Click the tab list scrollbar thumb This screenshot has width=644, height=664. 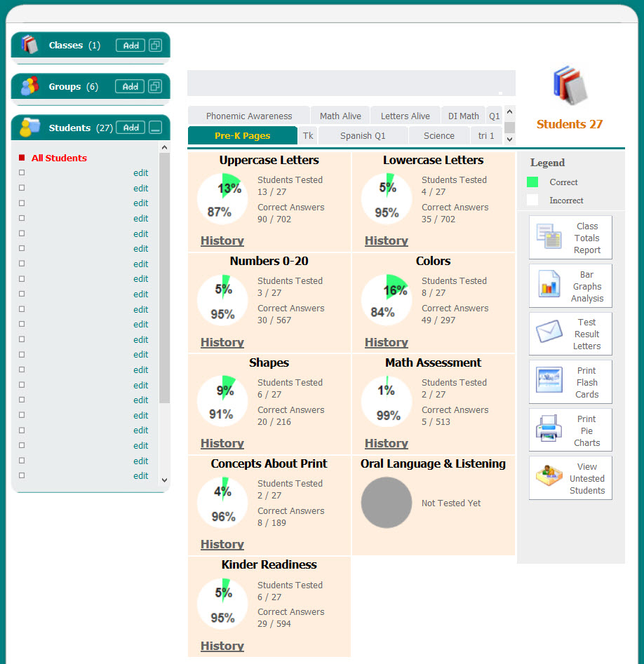coord(510,128)
